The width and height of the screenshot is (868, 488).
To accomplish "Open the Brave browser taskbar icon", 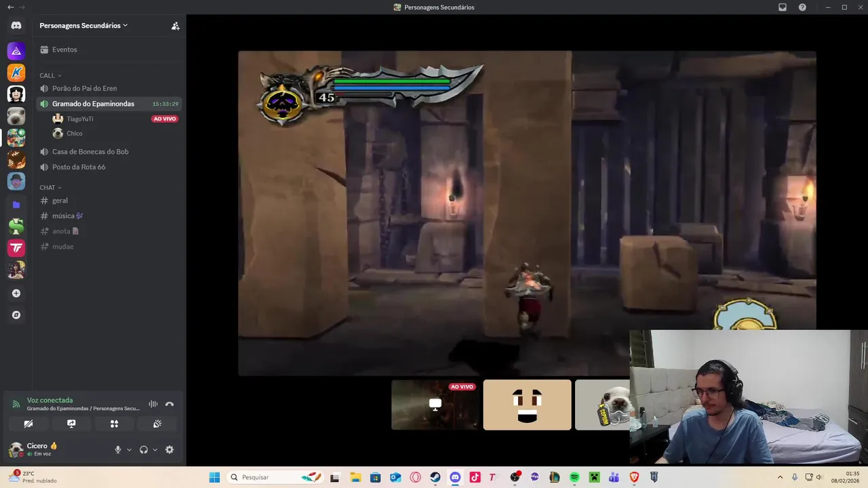I will (x=634, y=477).
